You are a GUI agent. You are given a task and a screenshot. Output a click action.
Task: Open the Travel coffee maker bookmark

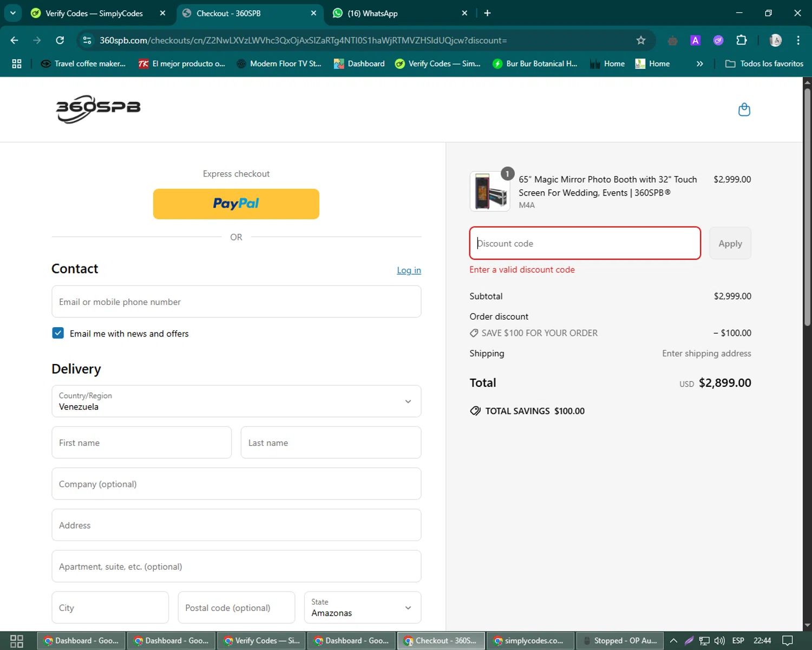click(x=83, y=63)
